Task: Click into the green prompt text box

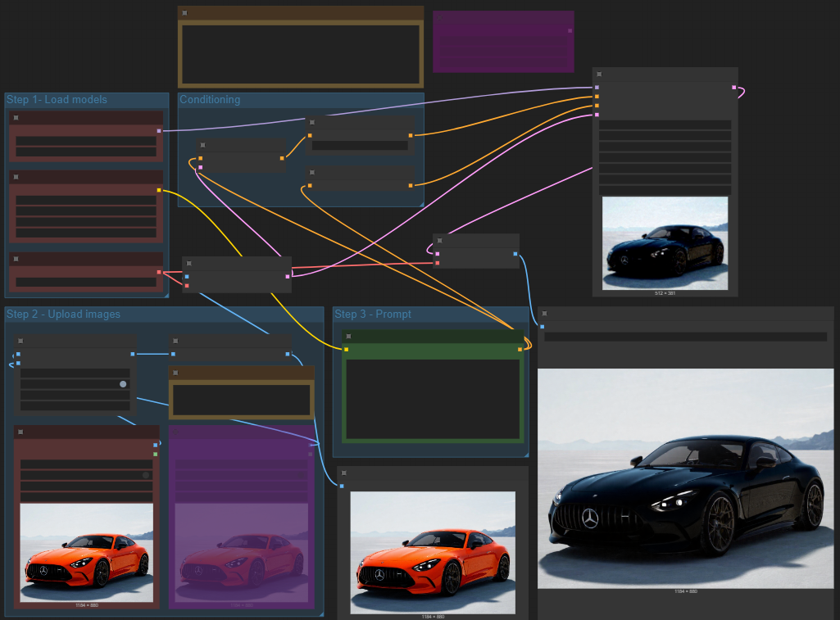Action: [433, 400]
